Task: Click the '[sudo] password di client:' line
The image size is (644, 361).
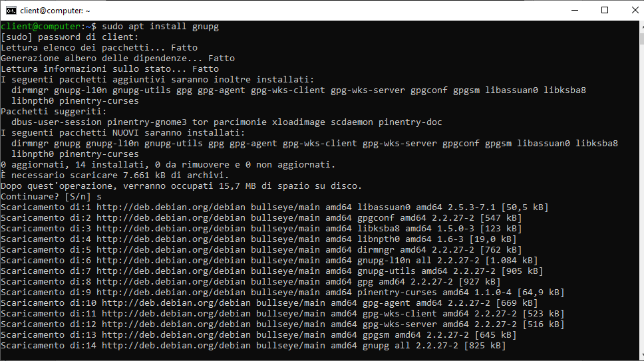Action: click(70, 37)
